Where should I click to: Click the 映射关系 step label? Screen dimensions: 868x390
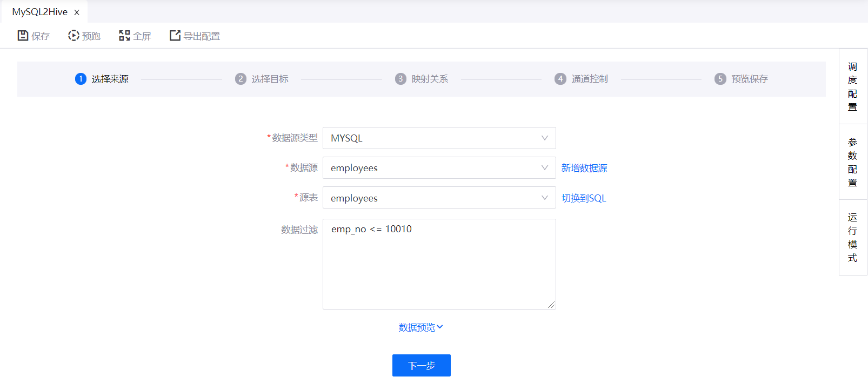click(430, 79)
